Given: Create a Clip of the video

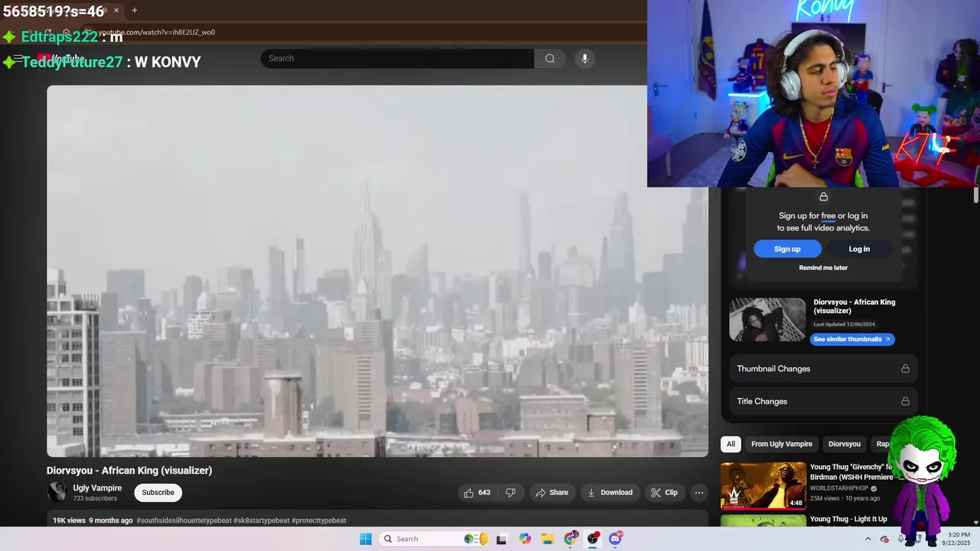Looking at the screenshot, I should point(665,493).
